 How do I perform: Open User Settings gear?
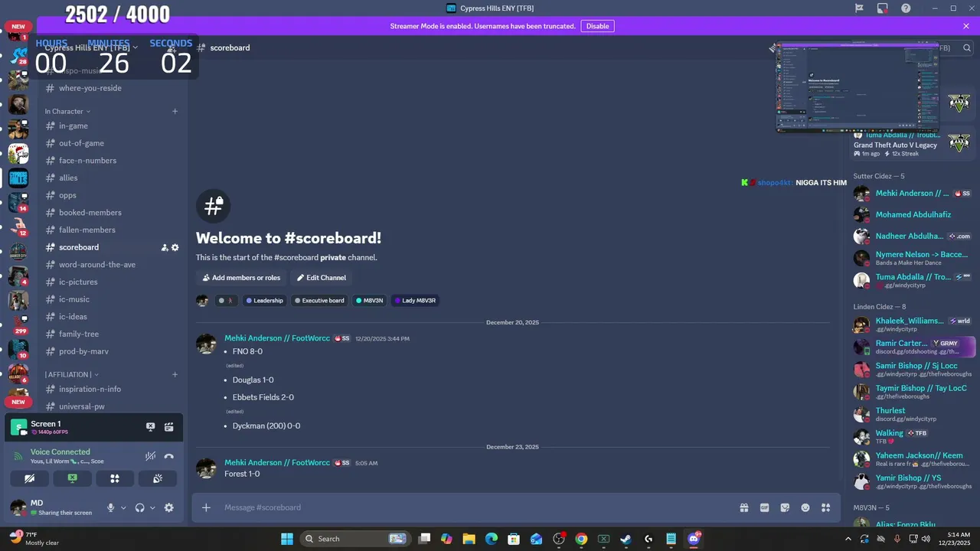(169, 507)
